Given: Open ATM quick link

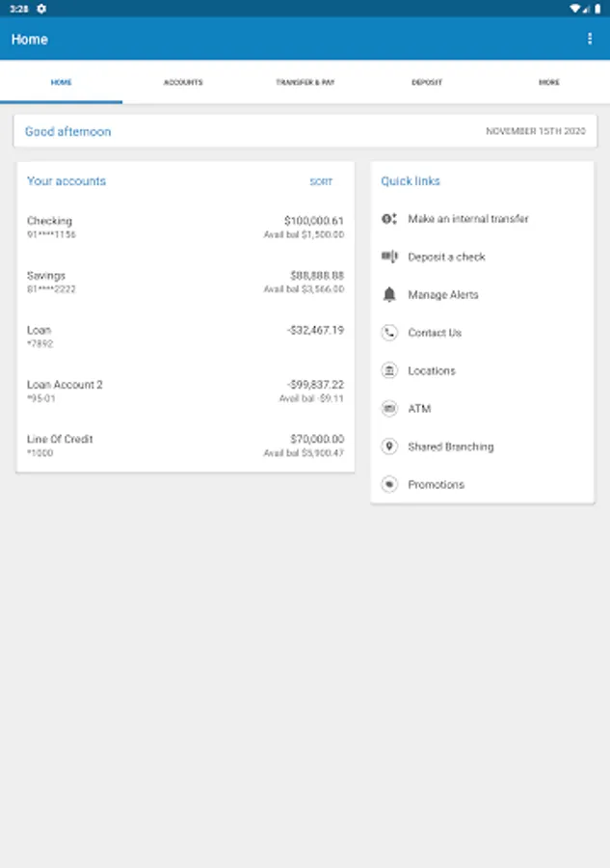Looking at the screenshot, I should click(482, 409).
